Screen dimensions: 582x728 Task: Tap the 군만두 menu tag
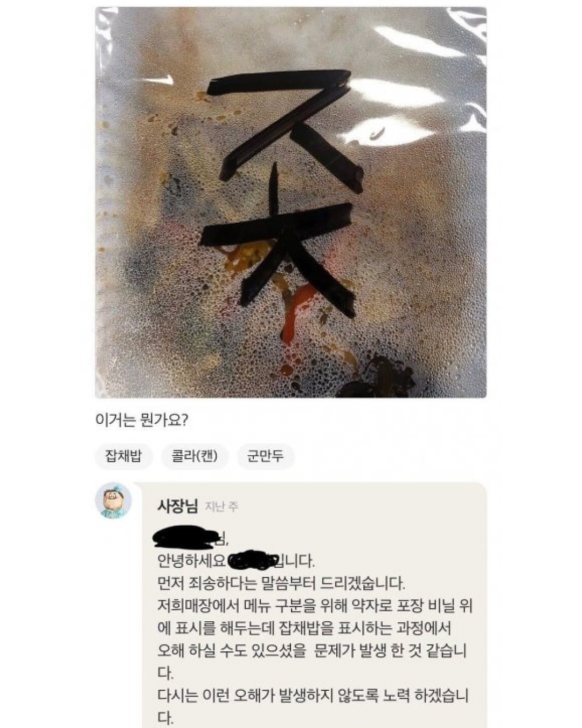265,456
